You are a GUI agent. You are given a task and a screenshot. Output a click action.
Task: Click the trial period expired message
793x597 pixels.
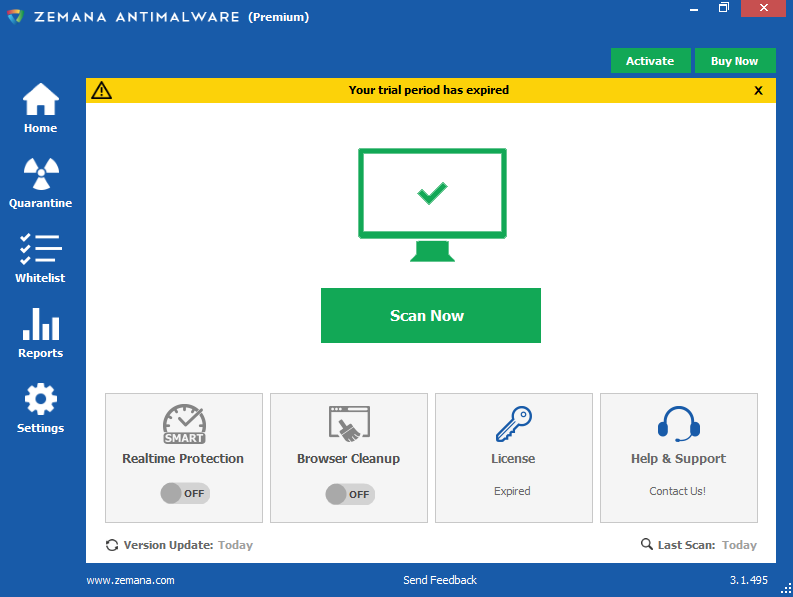429,90
